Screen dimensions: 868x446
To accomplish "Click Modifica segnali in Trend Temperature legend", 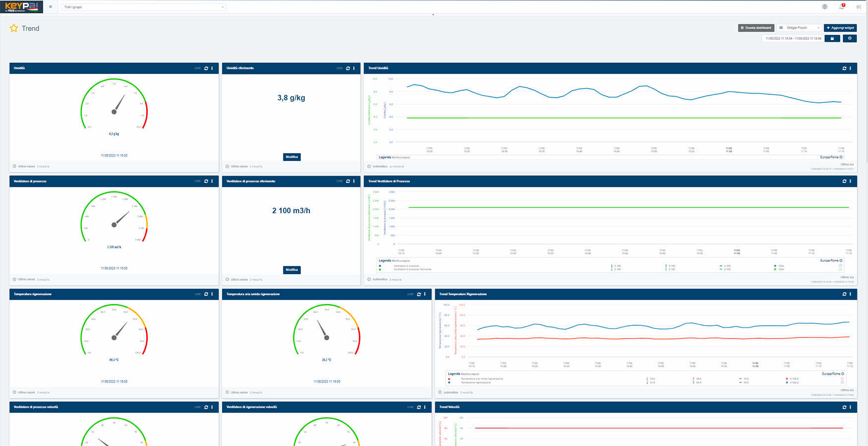I will [470, 374].
